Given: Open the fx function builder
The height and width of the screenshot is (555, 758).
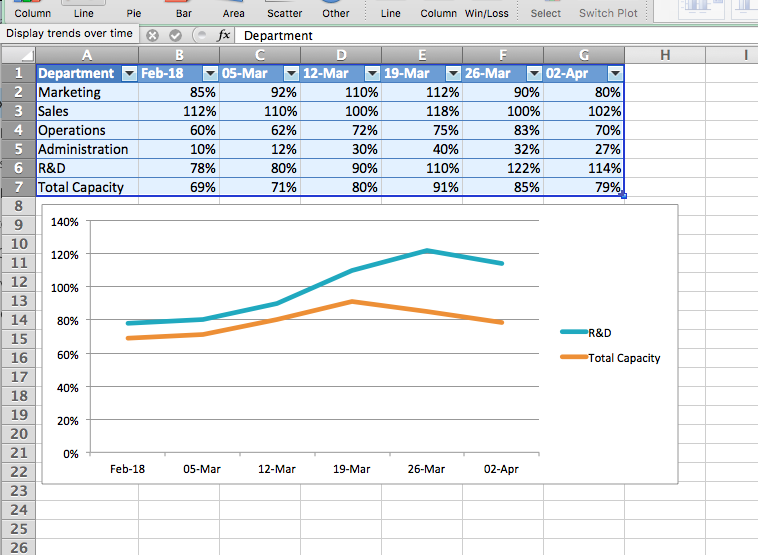Looking at the screenshot, I should point(223,35).
